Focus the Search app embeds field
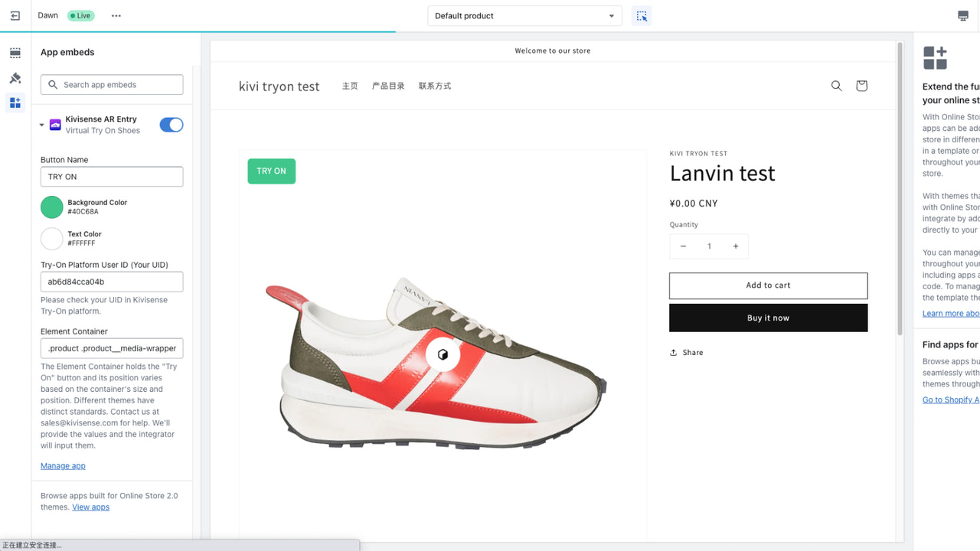Image resolution: width=980 pixels, height=551 pixels. (112, 85)
